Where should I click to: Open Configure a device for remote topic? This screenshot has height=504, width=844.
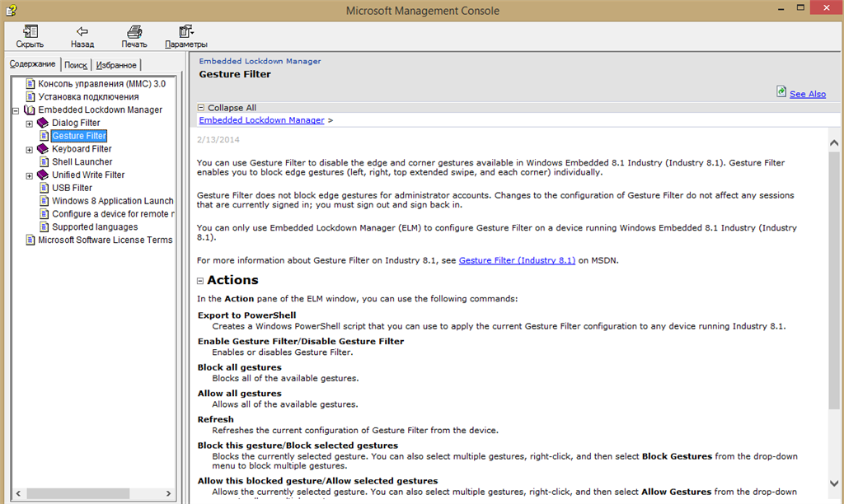point(113,213)
